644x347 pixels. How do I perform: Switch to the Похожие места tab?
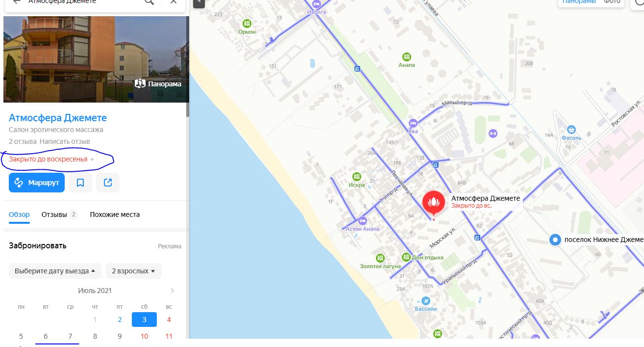pos(115,214)
